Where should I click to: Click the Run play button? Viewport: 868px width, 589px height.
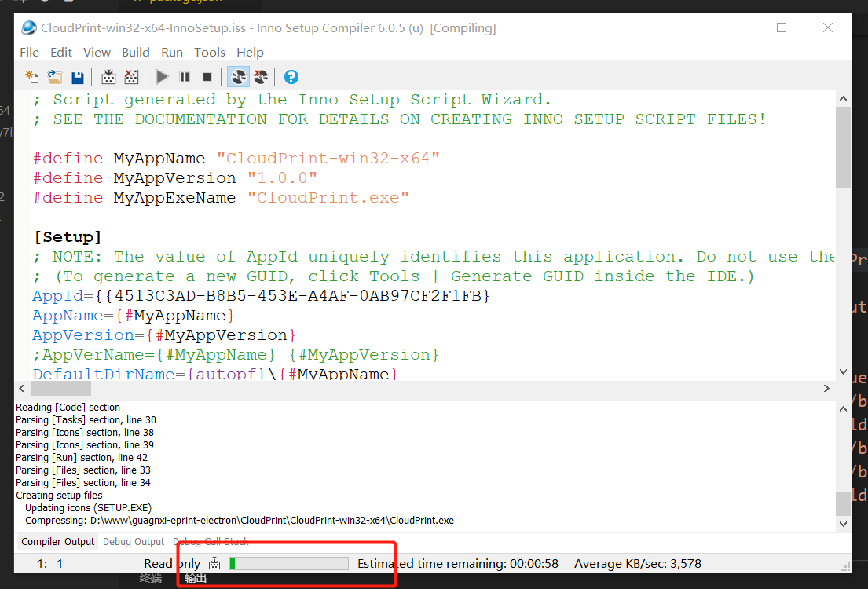tap(162, 77)
